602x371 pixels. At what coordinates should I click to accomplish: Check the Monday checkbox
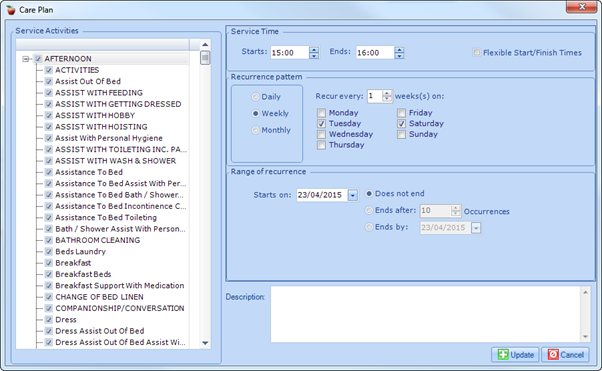[x=321, y=113]
